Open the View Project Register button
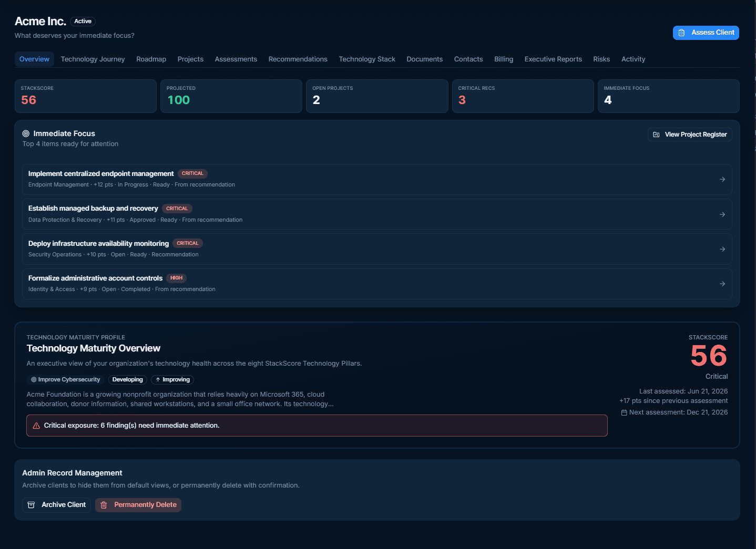The image size is (756, 549). click(690, 134)
